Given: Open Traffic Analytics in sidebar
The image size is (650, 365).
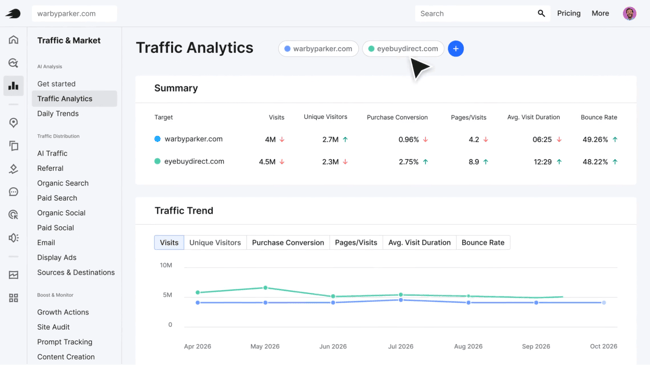Looking at the screenshot, I should [74, 99].
